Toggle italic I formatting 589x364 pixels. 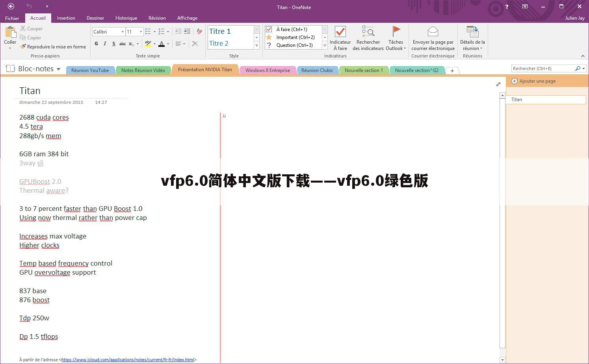pos(105,44)
